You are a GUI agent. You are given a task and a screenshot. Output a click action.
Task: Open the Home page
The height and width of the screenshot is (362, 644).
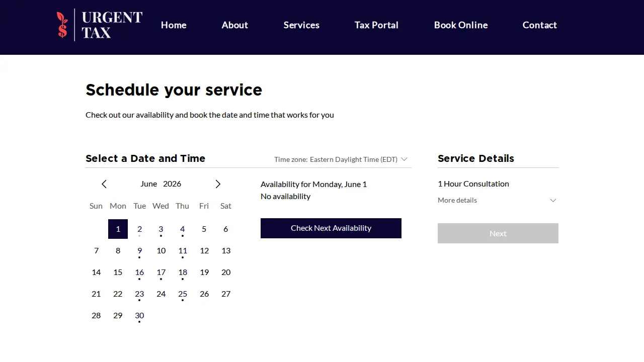pos(174,25)
